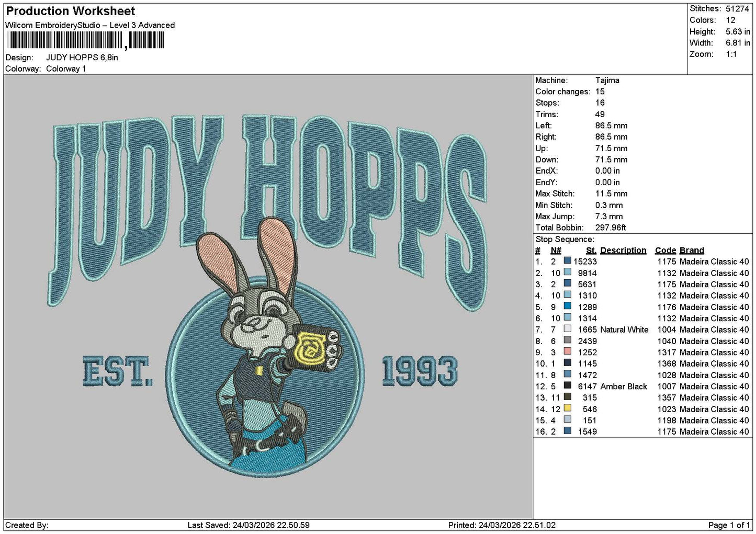Click the 'Brand' column header
This screenshot has width=756, height=534.
coord(692,251)
